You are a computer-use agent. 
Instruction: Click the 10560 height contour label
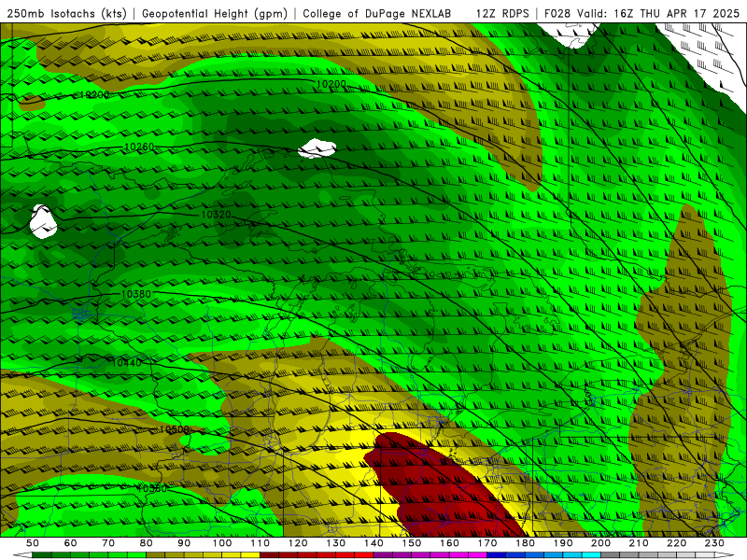point(152,488)
